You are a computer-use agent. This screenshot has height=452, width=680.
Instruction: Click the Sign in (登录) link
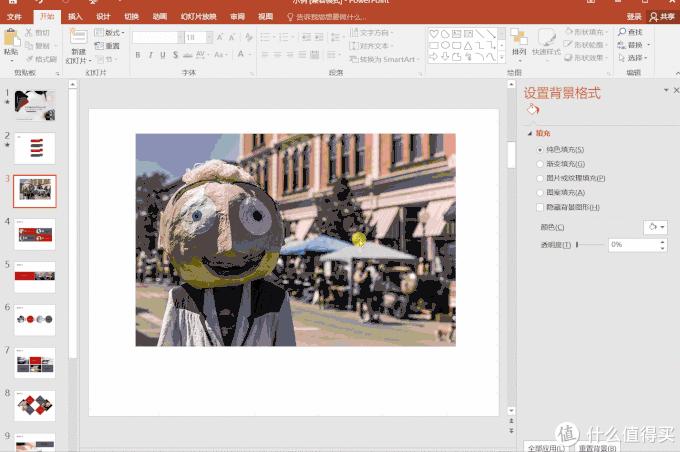point(634,16)
